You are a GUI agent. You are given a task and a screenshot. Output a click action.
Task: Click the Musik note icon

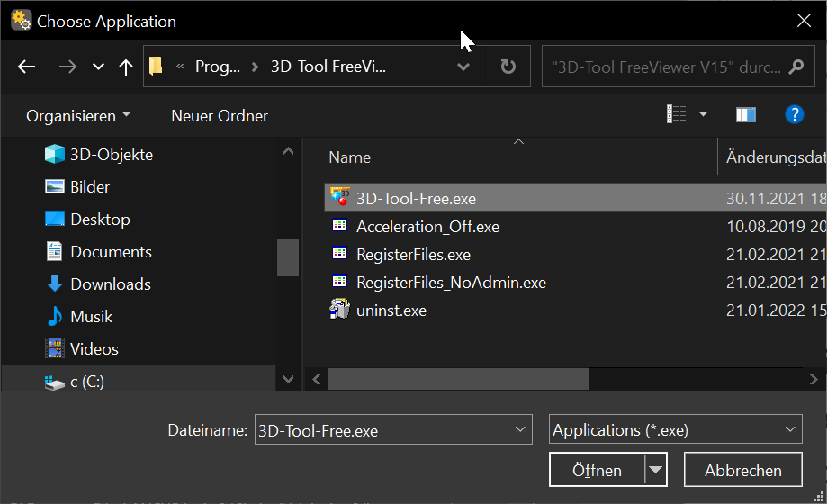pyautogui.click(x=54, y=317)
